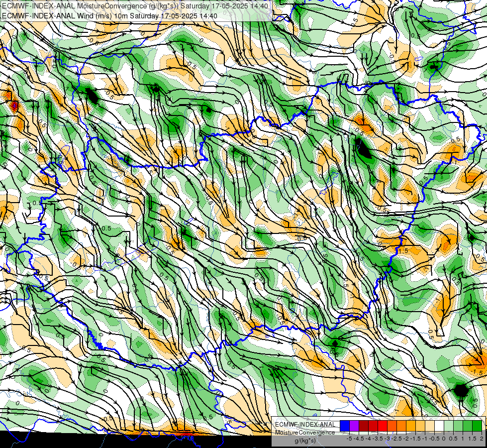
Task: Click the 2 tick label at legend end
Action: (x=482, y=439)
